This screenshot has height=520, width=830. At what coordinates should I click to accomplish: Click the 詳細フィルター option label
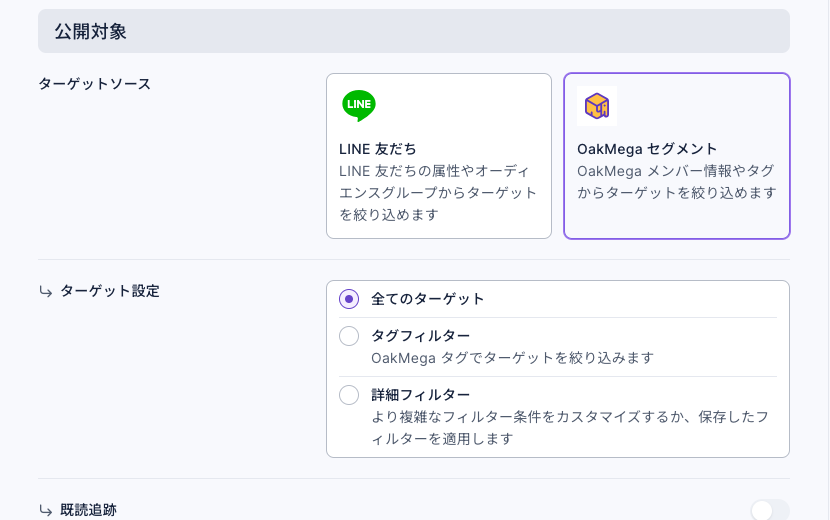[421, 395]
